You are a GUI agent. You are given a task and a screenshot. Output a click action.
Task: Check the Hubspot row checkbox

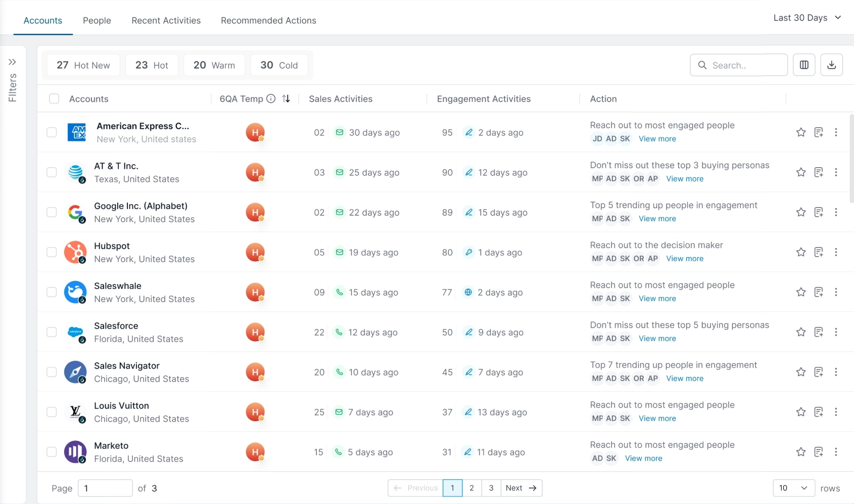(x=52, y=252)
